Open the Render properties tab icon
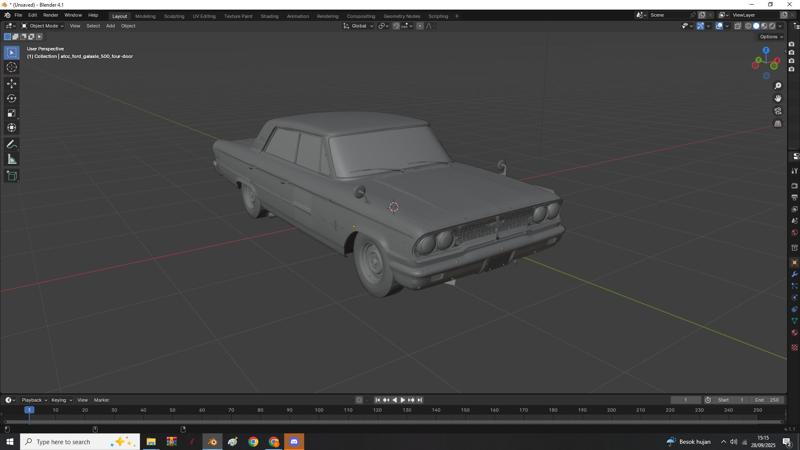Image resolution: width=800 pixels, height=450 pixels. click(794, 186)
